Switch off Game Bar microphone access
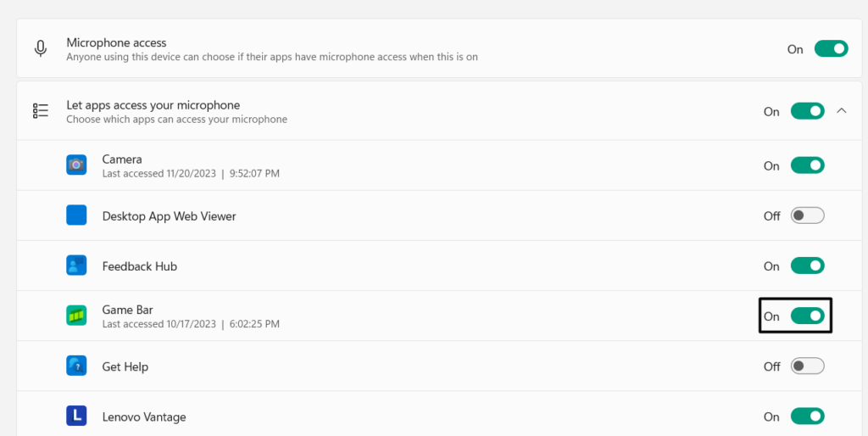The width and height of the screenshot is (868, 436). [x=807, y=316]
